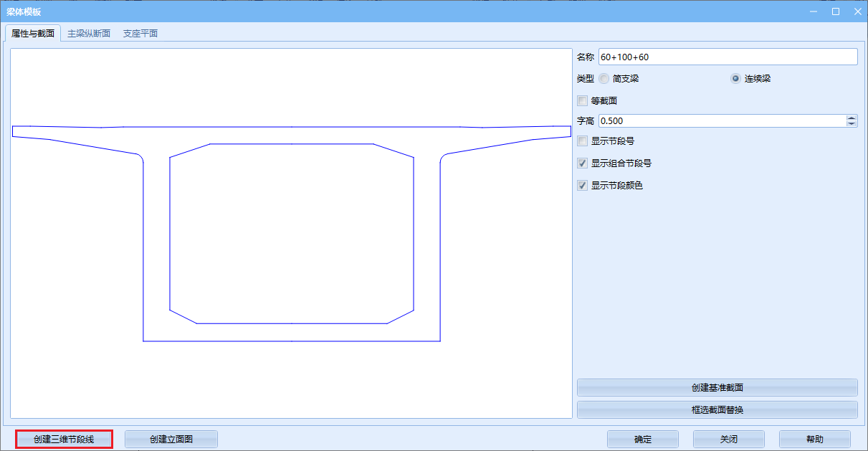Enable the 等截面 checkbox
The width and height of the screenshot is (868, 451).
point(583,101)
